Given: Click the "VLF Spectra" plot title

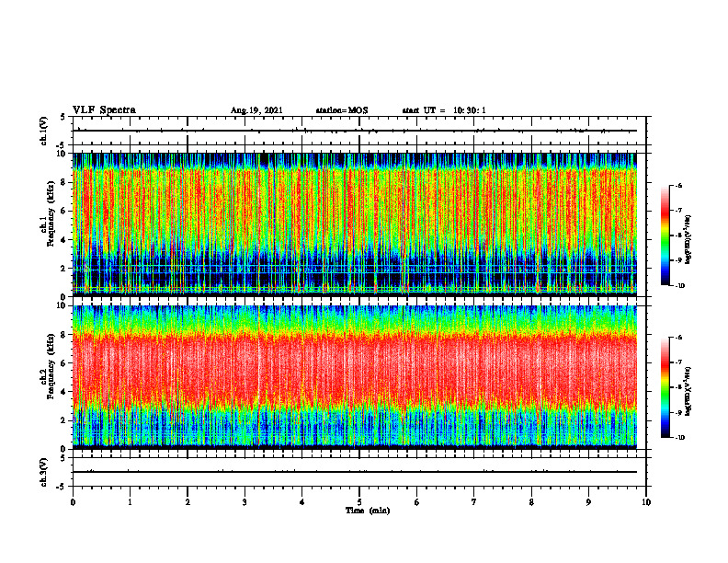Looking at the screenshot, I should pos(104,110).
